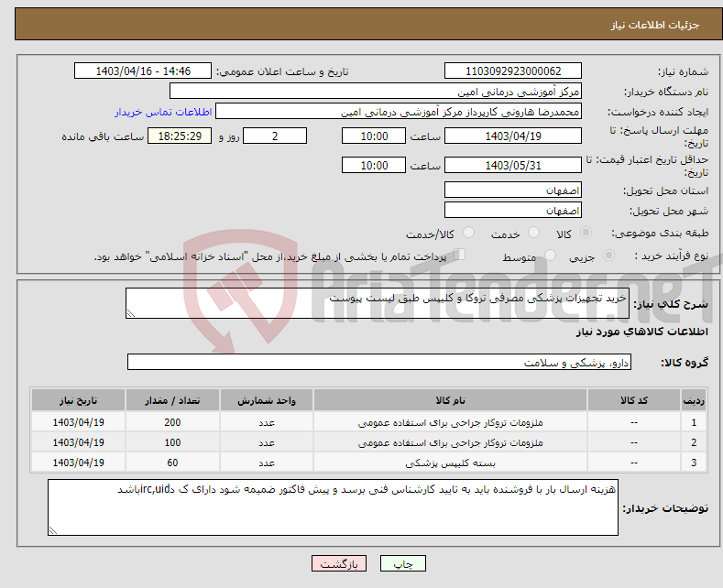Click the resize handle of buyer notes textarea

(x=52, y=531)
